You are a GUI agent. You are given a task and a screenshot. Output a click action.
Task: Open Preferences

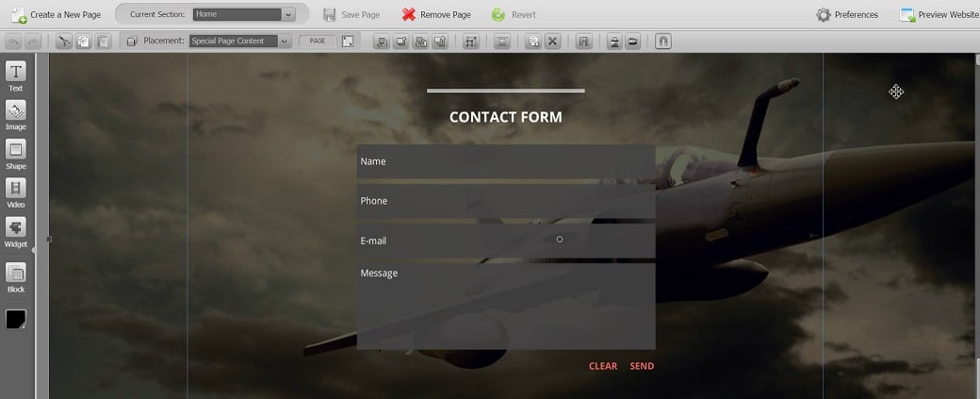coord(846,14)
